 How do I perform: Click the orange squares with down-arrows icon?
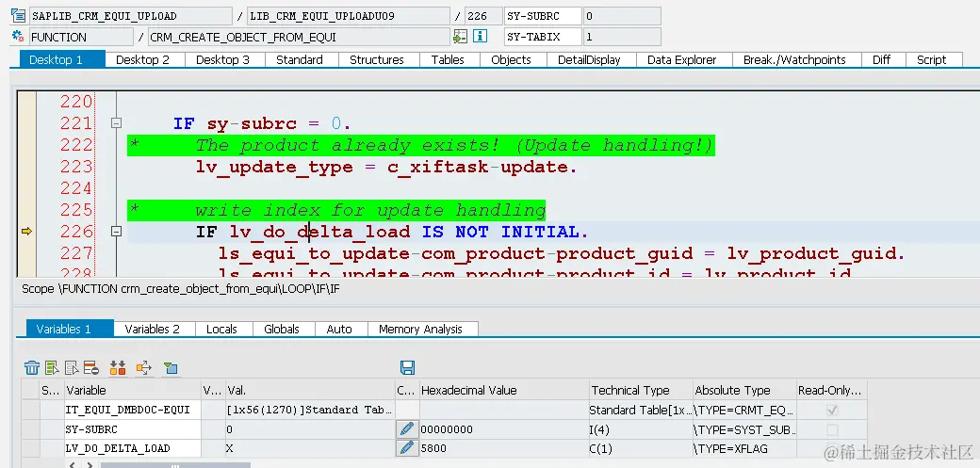[118, 367]
